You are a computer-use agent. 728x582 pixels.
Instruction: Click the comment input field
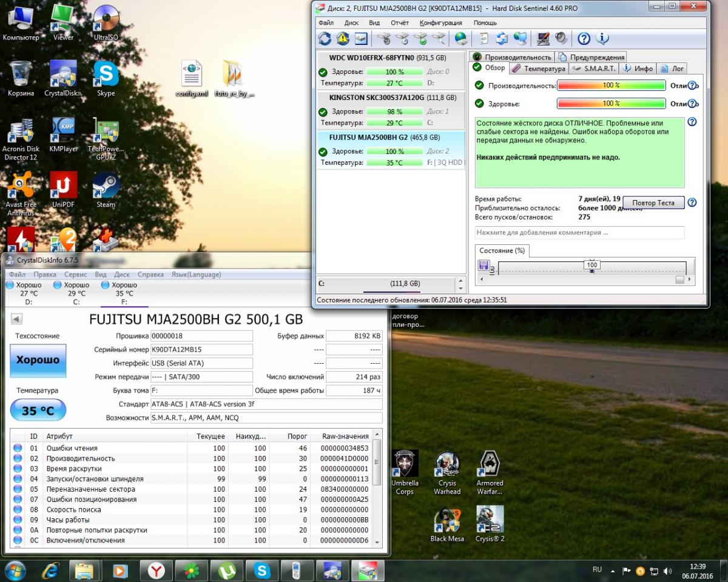coord(579,232)
